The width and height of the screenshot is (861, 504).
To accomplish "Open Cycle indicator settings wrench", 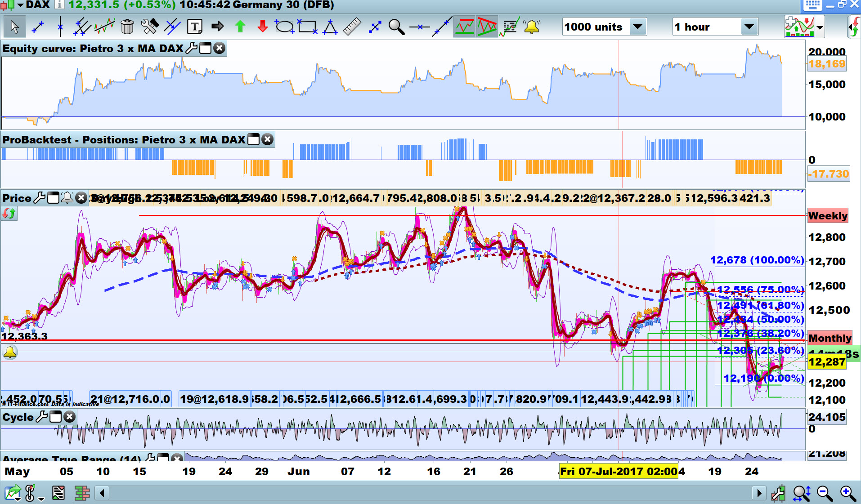I will coord(42,417).
